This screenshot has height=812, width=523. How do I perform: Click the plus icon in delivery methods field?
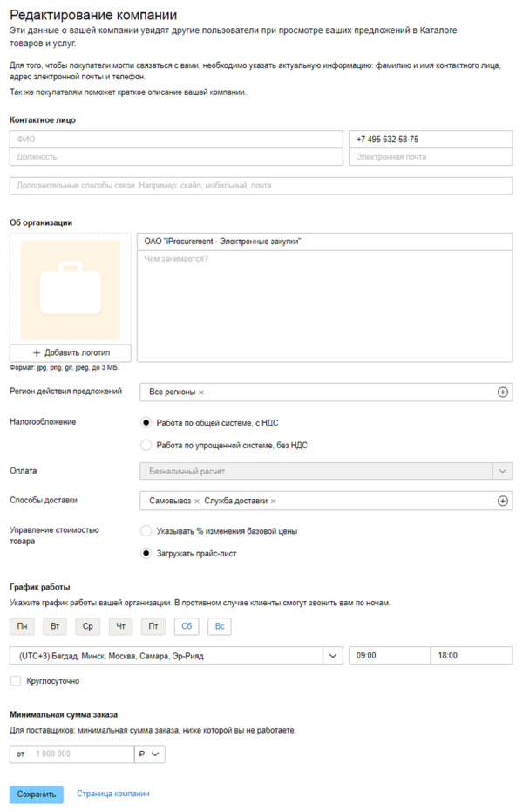click(x=502, y=501)
